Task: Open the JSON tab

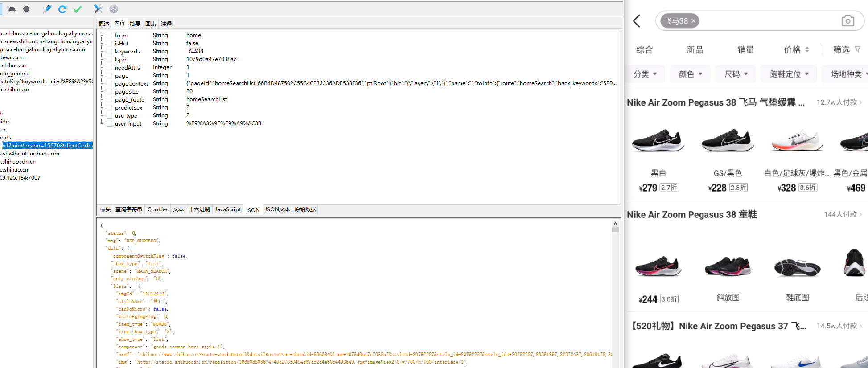Action: pyautogui.click(x=253, y=210)
